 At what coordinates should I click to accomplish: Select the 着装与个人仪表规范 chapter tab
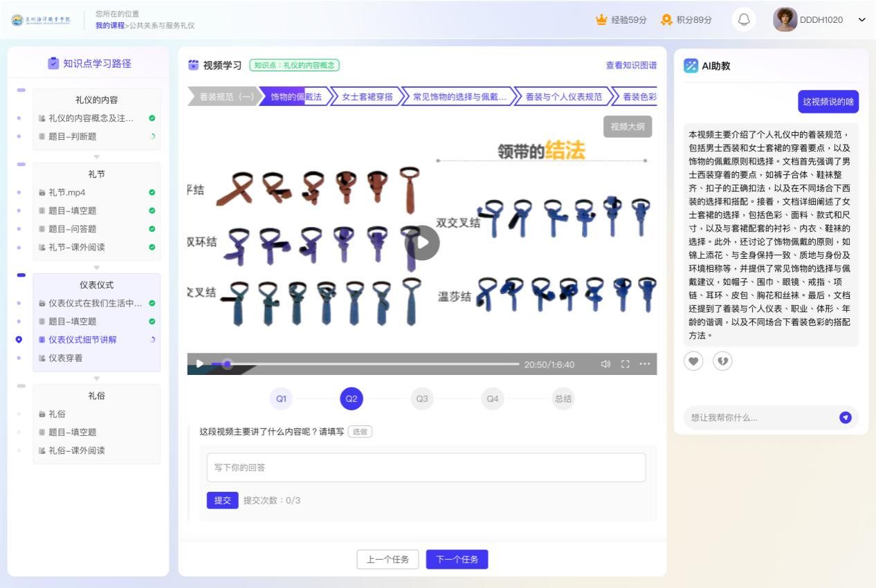563,97
